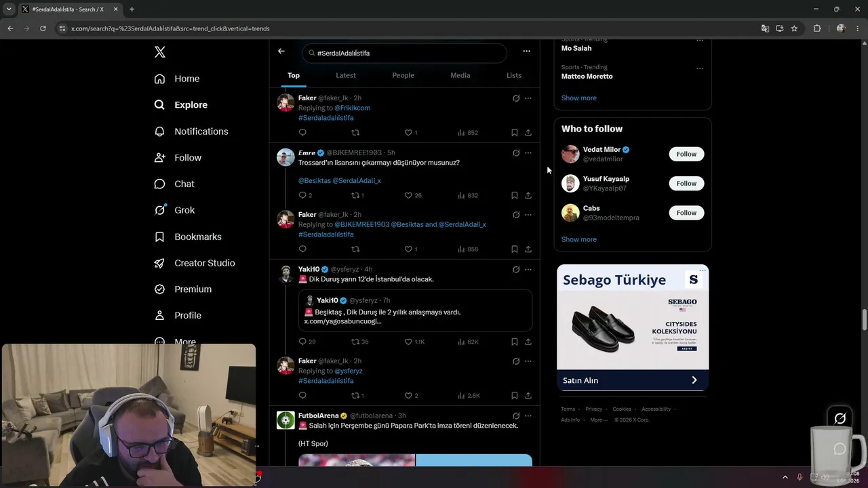868x488 pixels.
Task: Like Emre's post with 26 likes
Action: [413, 195]
